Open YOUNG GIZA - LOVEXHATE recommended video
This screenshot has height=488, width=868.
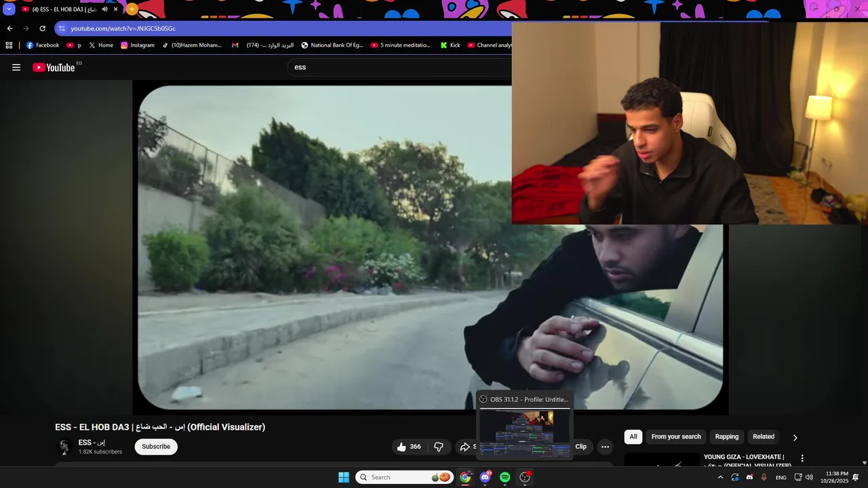point(746,460)
